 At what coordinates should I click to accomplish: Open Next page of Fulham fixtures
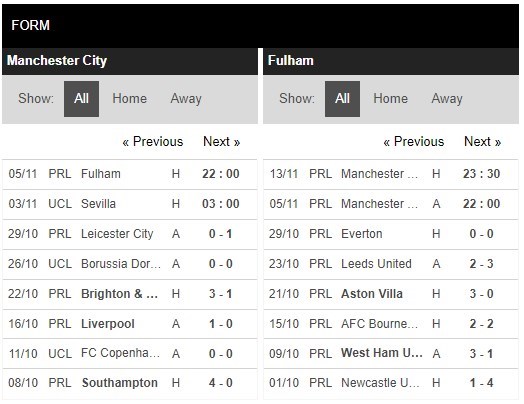pyautogui.click(x=483, y=141)
